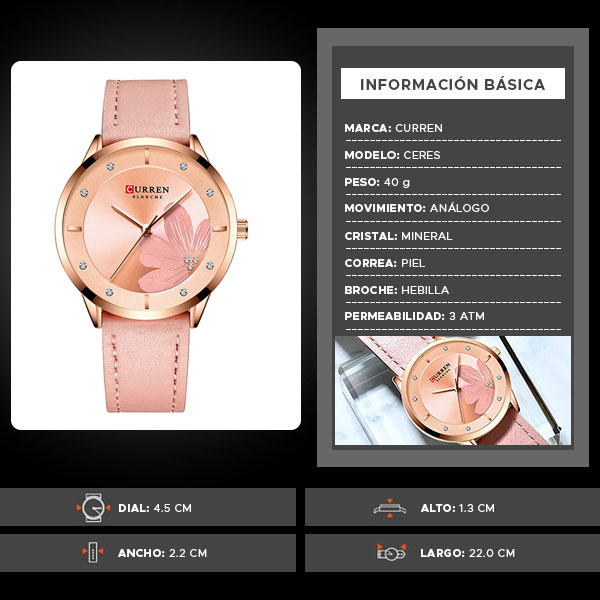Click the MOVIMIENTO: ANÁLOGO row

click(x=453, y=208)
